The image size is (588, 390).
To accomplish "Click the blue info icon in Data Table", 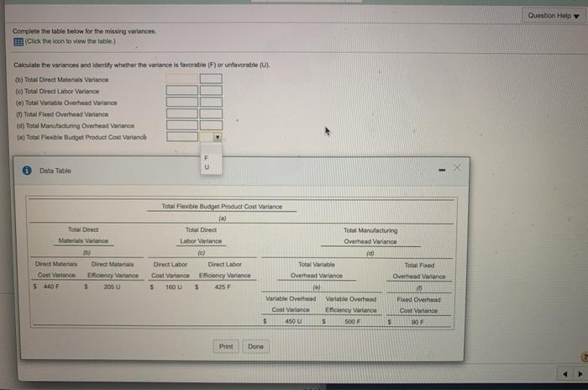I will (27, 171).
